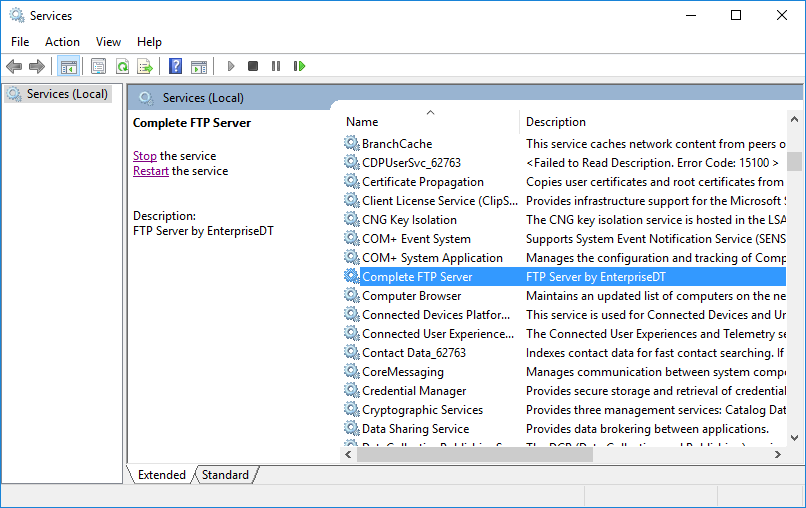806x508 pixels.
Task: Click the Stop Service square icon
Action: 253,66
